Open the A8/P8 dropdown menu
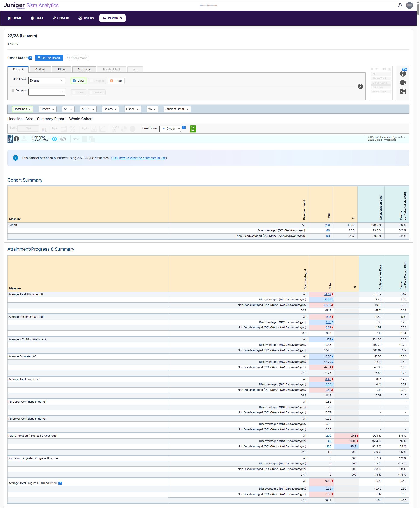The image size is (420, 508). (88, 109)
